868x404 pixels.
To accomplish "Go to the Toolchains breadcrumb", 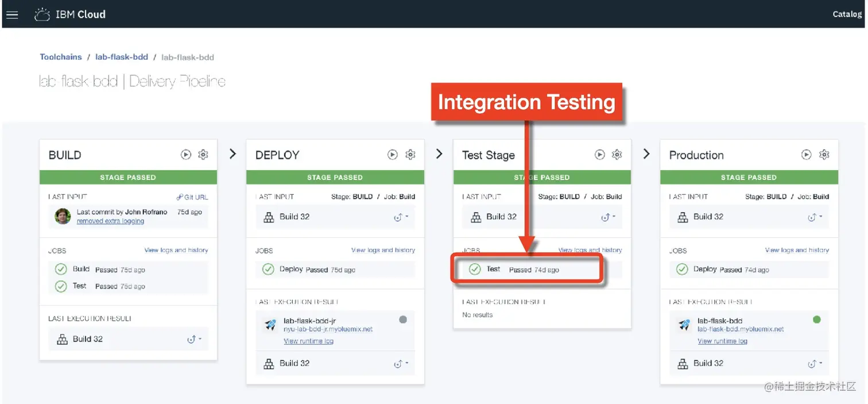I will point(61,57).
